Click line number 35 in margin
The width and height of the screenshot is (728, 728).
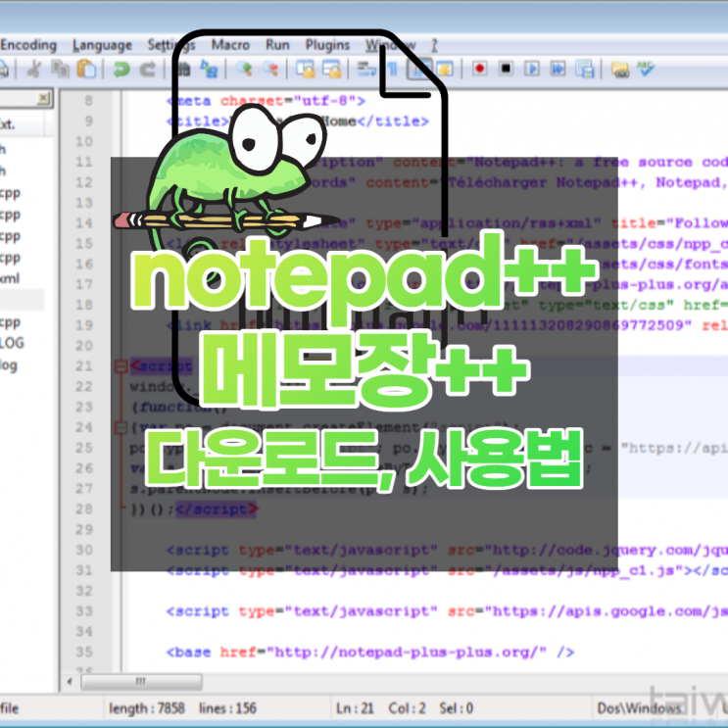(84, 652)
